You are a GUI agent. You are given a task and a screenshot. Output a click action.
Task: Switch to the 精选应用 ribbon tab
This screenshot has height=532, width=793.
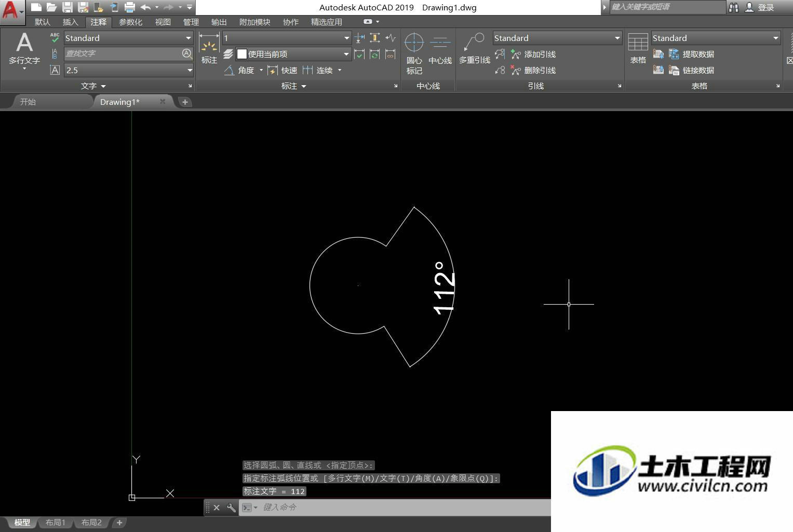point(326,22)
